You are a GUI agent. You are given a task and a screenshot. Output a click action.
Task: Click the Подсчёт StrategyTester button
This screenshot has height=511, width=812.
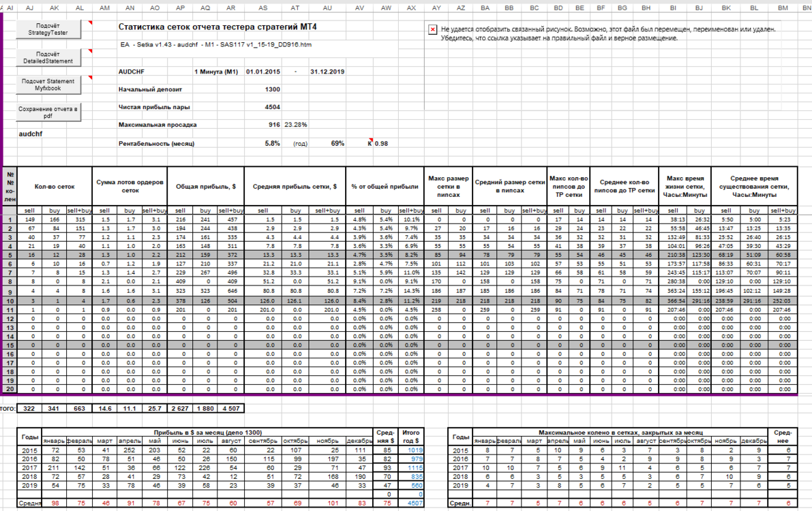point(48,29)
